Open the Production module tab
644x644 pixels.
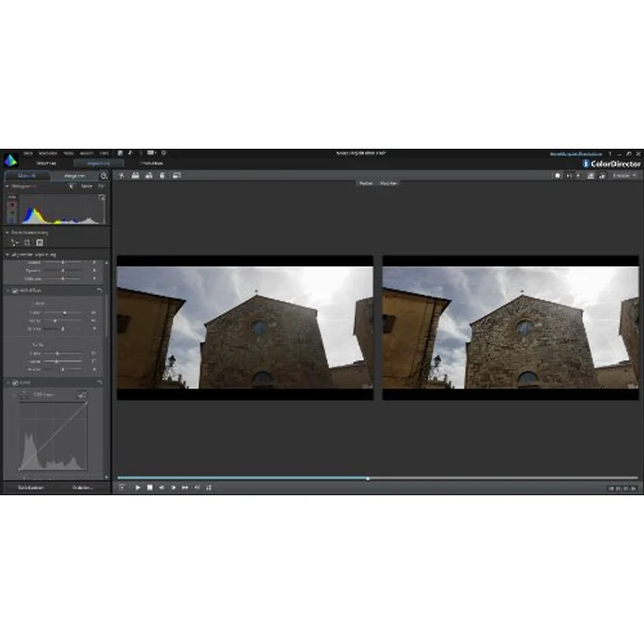click(151, 164)
